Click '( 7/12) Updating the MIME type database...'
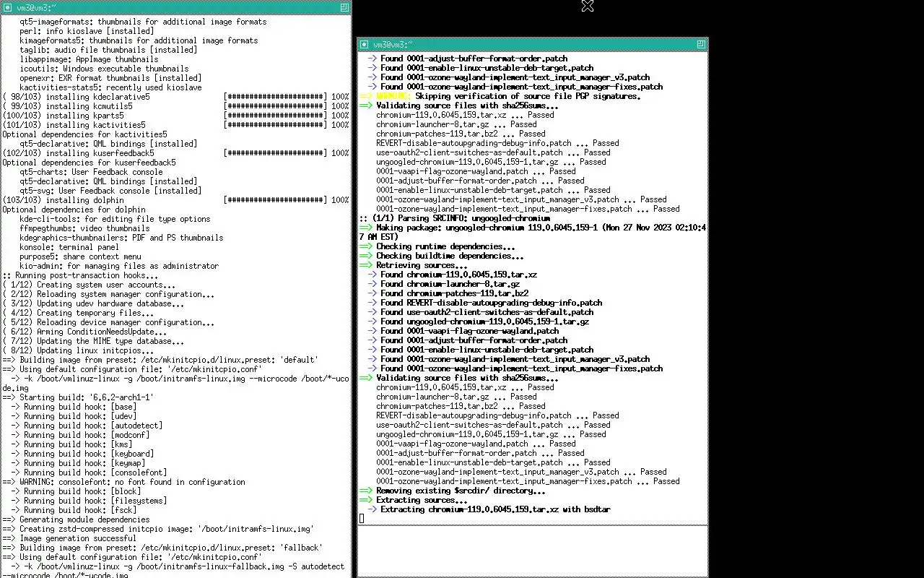The image size is (924, 578). tap(93, 341)
